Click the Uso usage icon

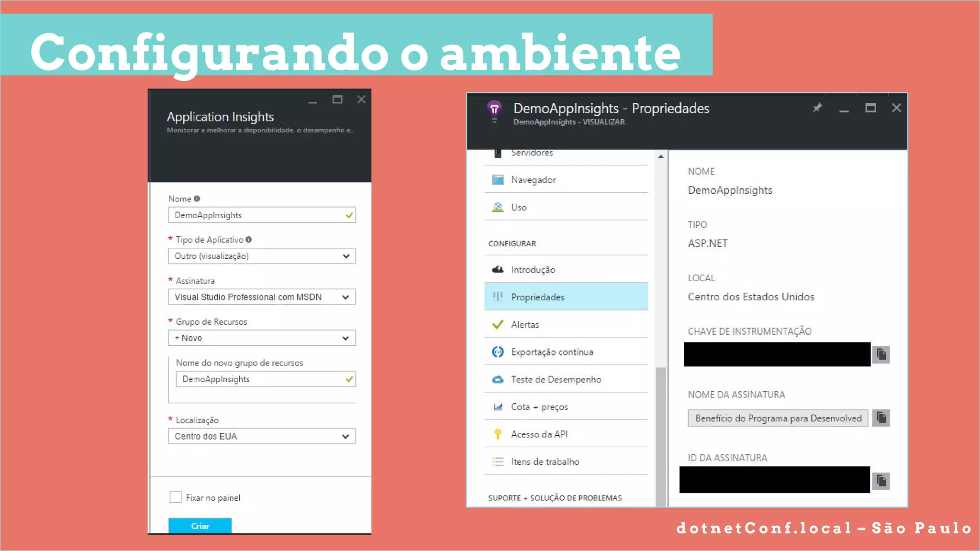pos(498,207)
